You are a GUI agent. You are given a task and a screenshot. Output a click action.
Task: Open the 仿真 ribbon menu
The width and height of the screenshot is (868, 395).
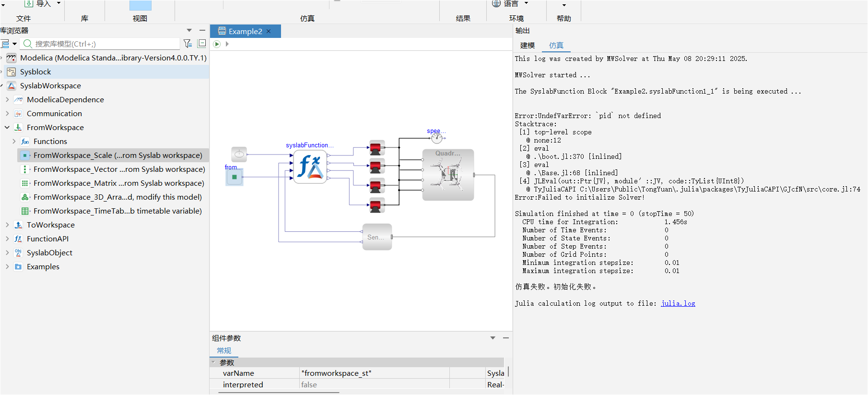(x=307, y=18)
